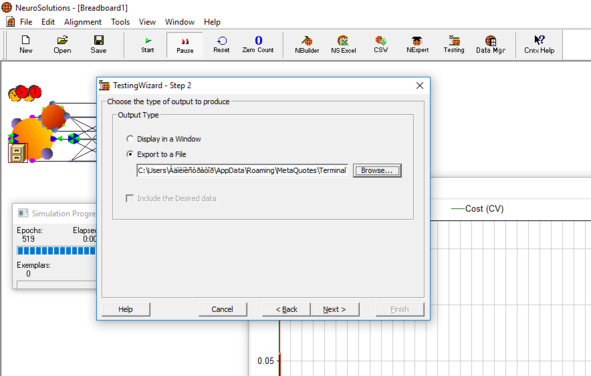The height and width of the screenshot is (376, 591).
Task: Pause the simulation with the Pause icon
Action: 185,45
